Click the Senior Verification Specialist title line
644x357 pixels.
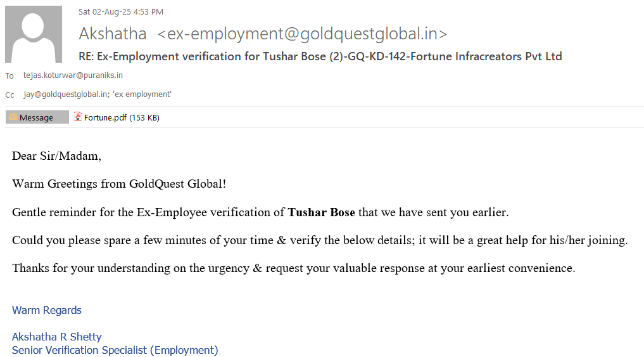click(115, 350)
